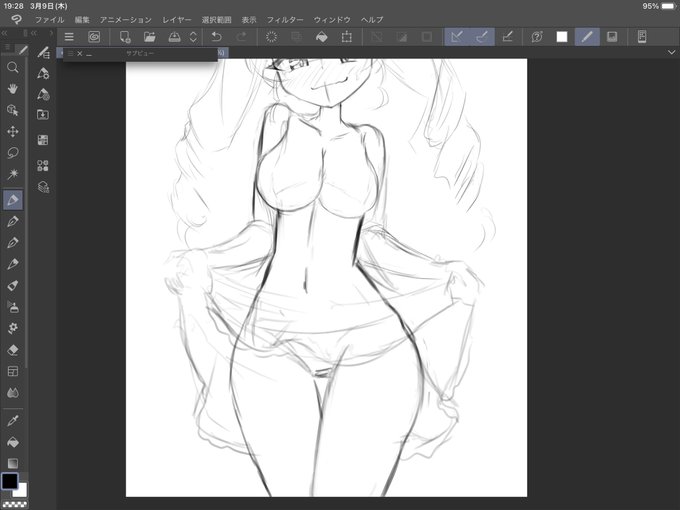Open the Brush Size palette icon
This screenshot has width=680, height=510.
pyautogui.click(x=43, y=94)
